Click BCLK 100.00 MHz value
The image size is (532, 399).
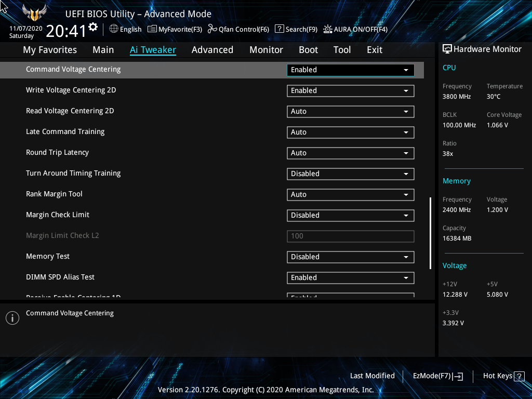pyautogui.click(x=459, y=125)
